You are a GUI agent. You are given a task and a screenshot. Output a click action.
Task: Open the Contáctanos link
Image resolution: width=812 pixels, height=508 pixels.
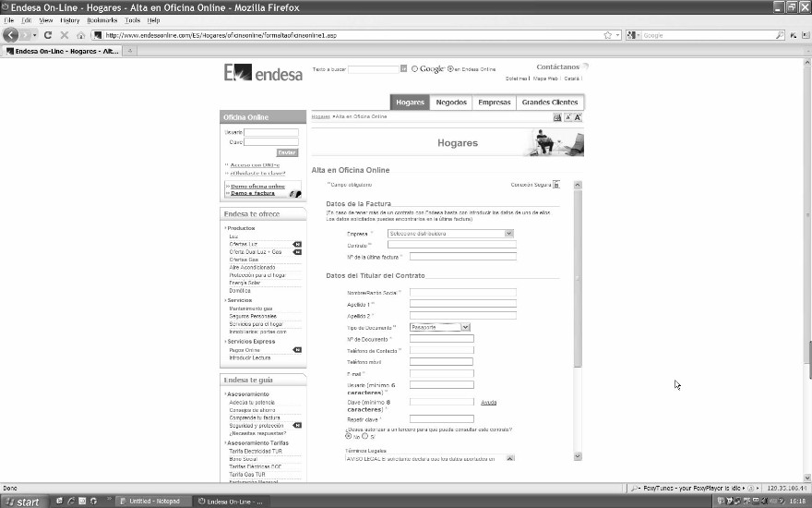click(557, 67)
